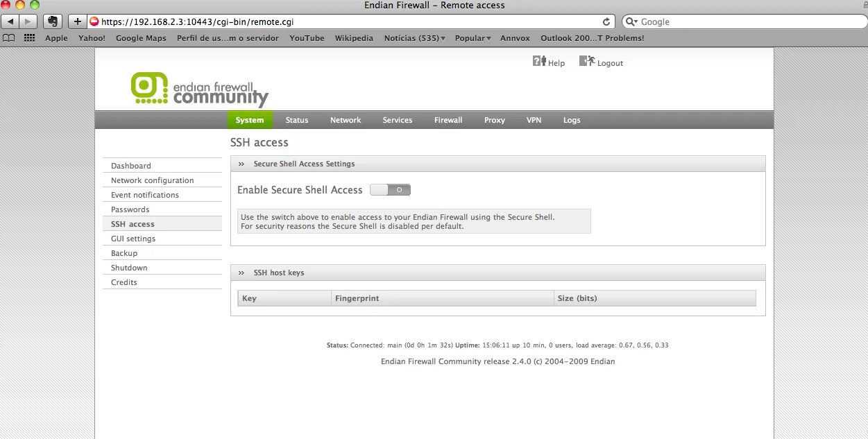868x439 pixels.
Task: Open the Firewall main menu tab
Action: point(448,120)
